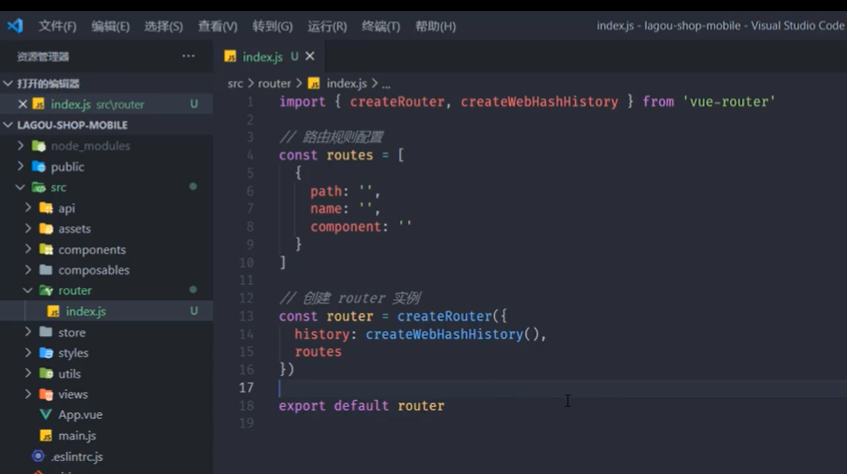Screen dimensions: 847x474
Task: Click breadcrumb ellipsis after index.js
Action: 386,85
